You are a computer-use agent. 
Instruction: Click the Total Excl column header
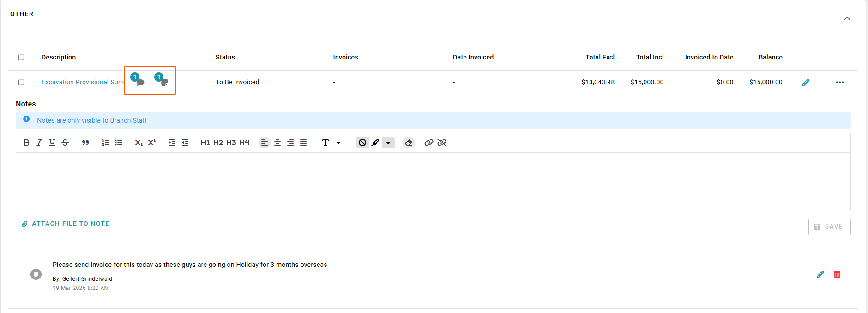[x=600, y=57]
